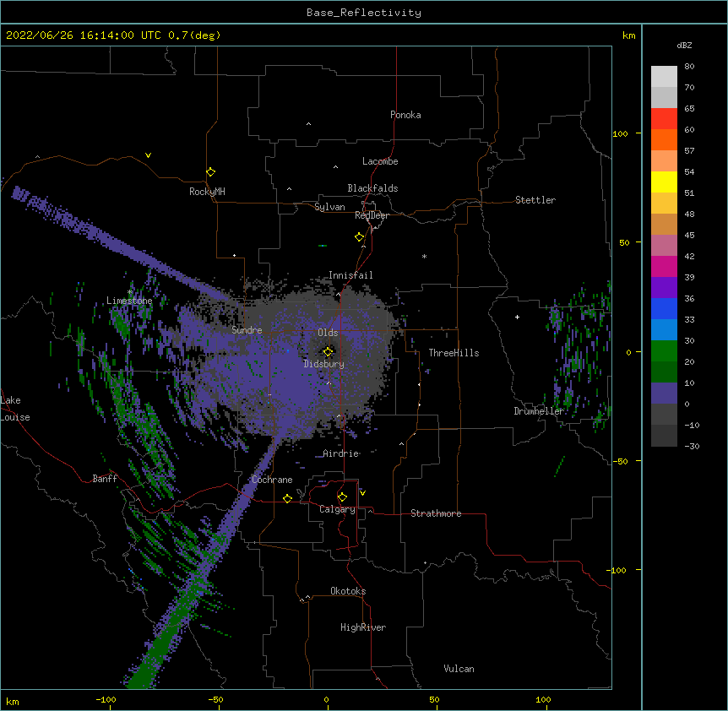Image resolution: width=728 pixels, height=711 pixels.
Task: Click the Cochrane town label
Action: 272,480
